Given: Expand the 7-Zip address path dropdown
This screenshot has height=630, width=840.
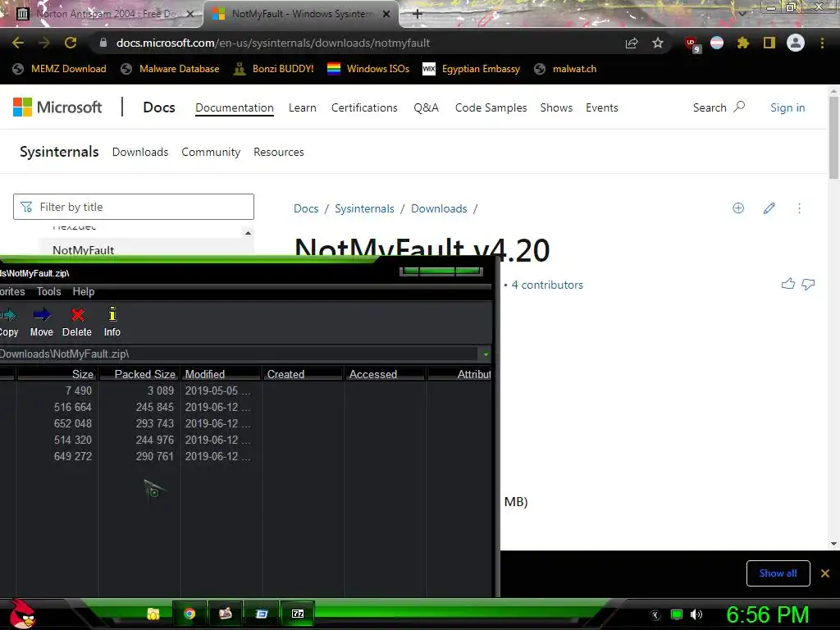Looking at the screenshot, I should coord(486,354).
